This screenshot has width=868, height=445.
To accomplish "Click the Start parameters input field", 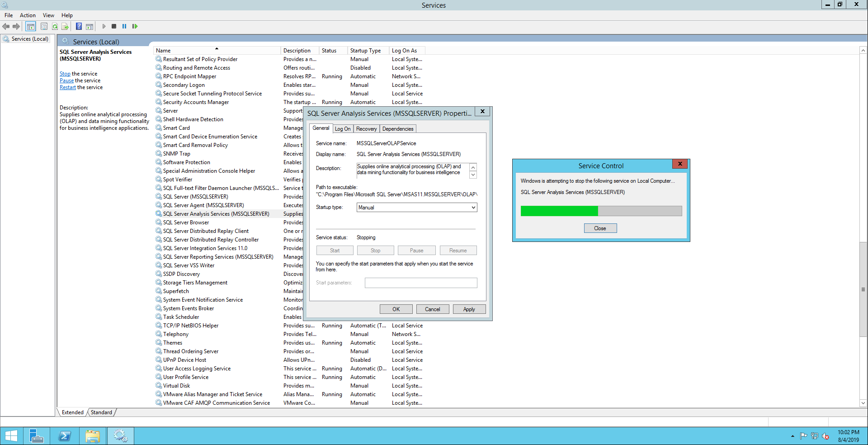I will click(x=420, y=283).
